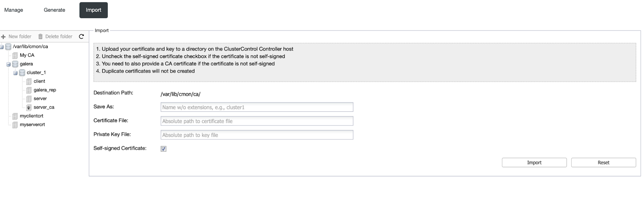Switch to the Manage tab
This screenshot has width=644, height=215.
14,10
